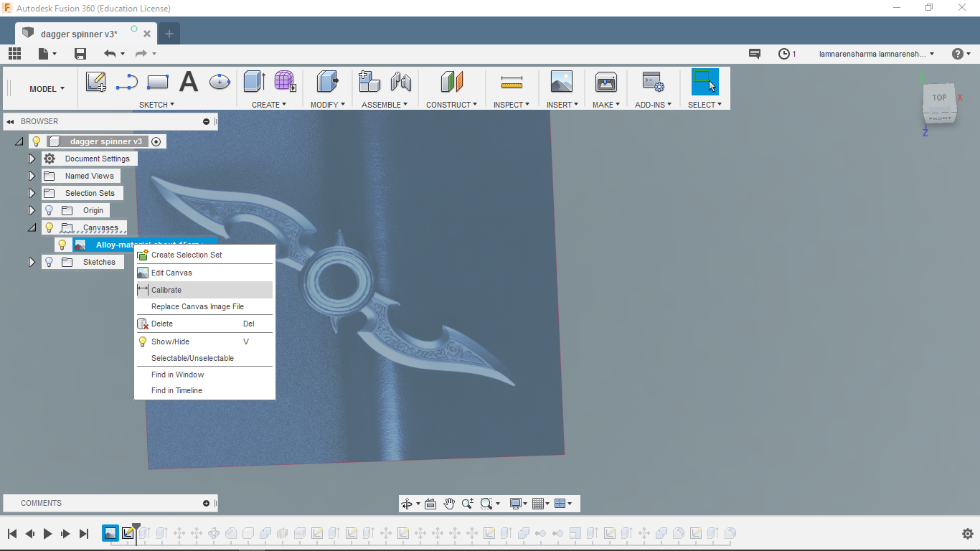The height and width of the screenshot is (551, 980).
Task: Select Edit Canvas in context menu
Action: (204, 273)
